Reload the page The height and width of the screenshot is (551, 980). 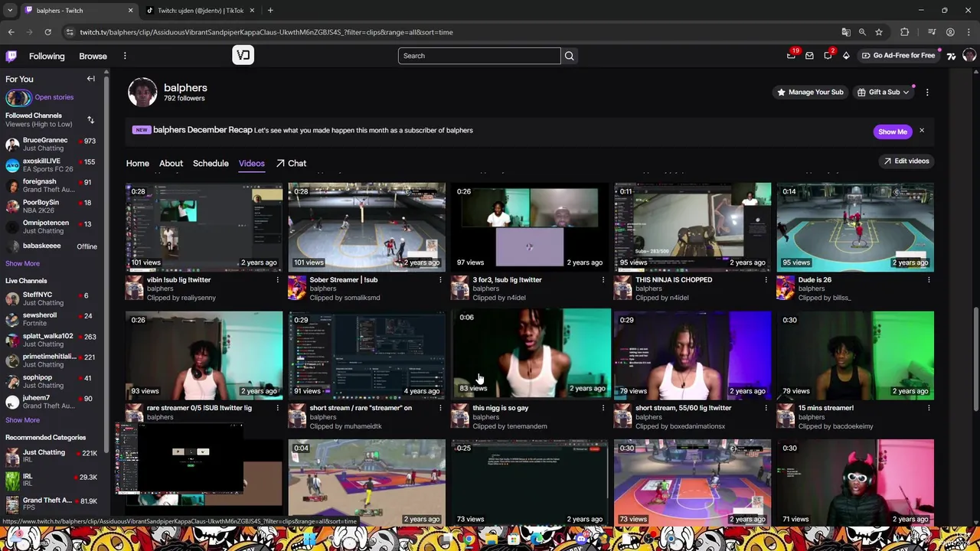click(x=47, y=32)
